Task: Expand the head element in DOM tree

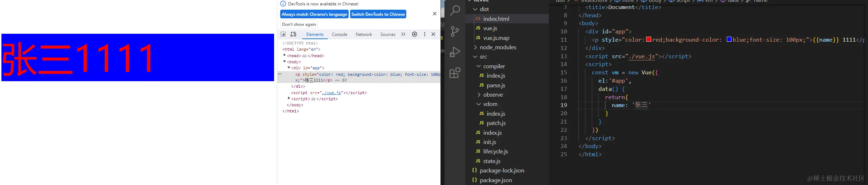Action: [285, 55]
